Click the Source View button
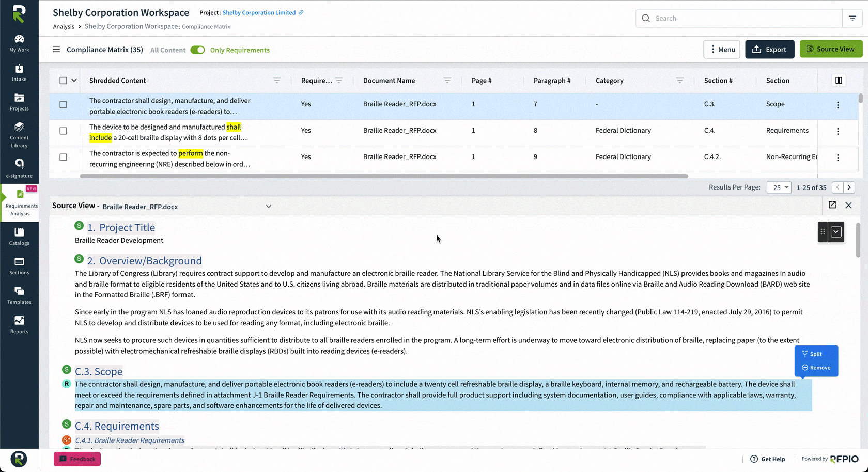 tap(831, 49)
